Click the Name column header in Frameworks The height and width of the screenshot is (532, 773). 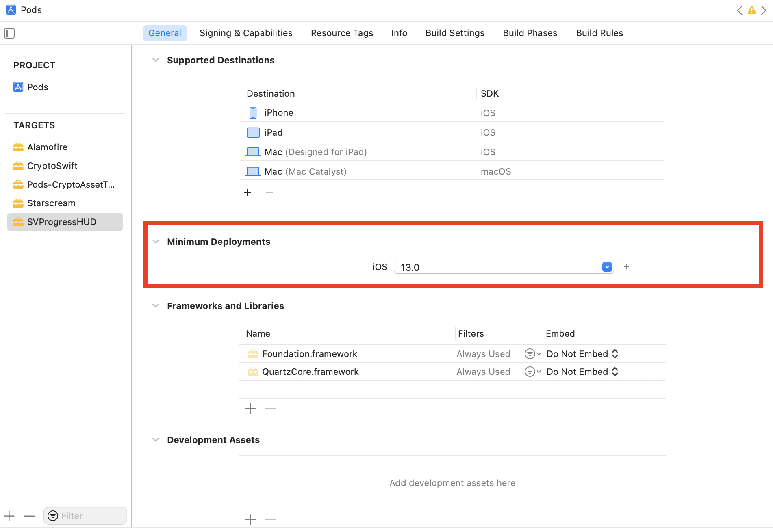[258, 333]
